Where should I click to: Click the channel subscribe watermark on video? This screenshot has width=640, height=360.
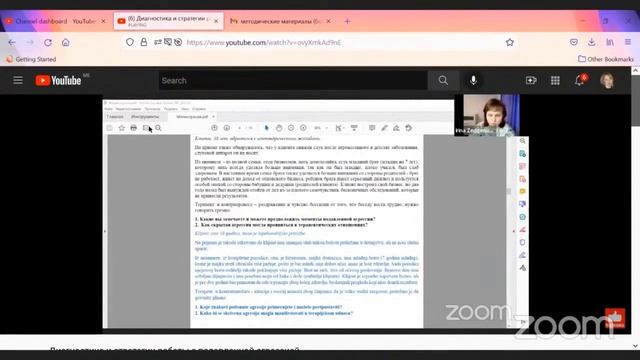tap(615, 318)
